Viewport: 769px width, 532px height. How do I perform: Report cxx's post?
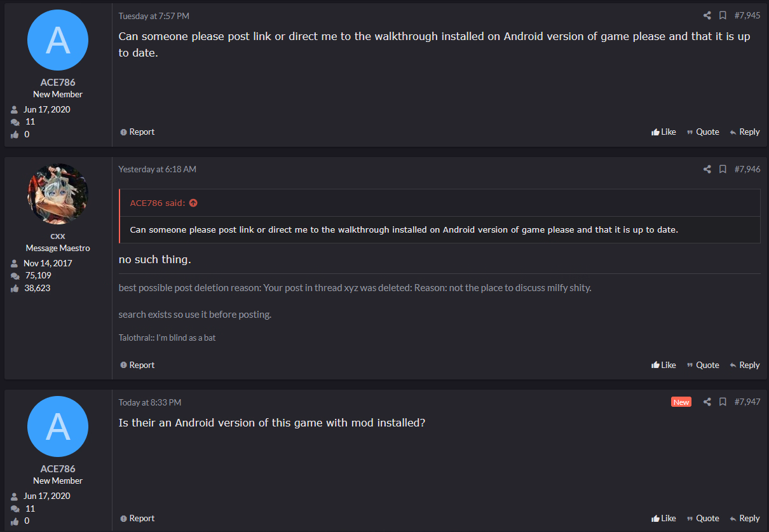click(x=137, y=365)
